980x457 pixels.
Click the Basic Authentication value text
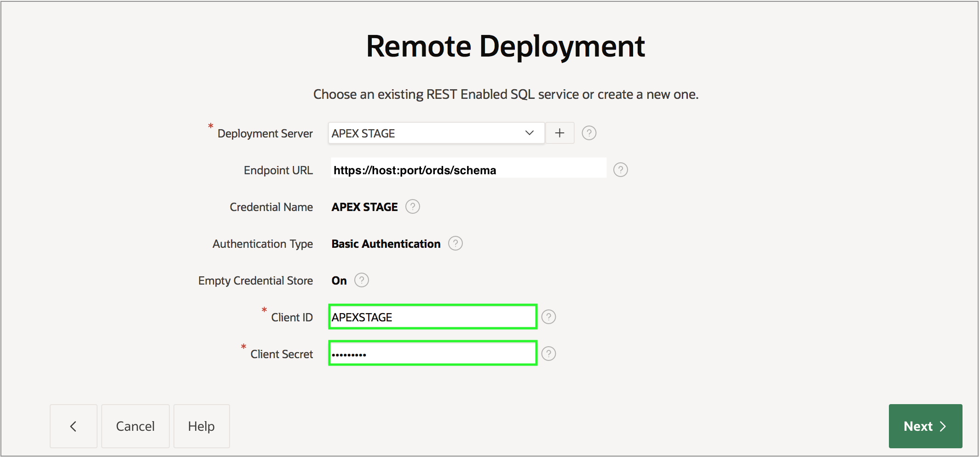pos(386,244)
